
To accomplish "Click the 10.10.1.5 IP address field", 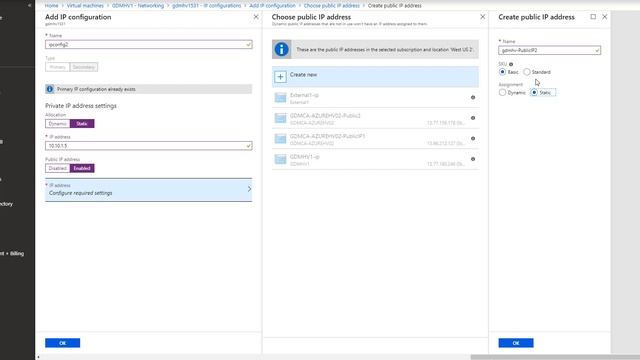I will (x=149, y=146).
